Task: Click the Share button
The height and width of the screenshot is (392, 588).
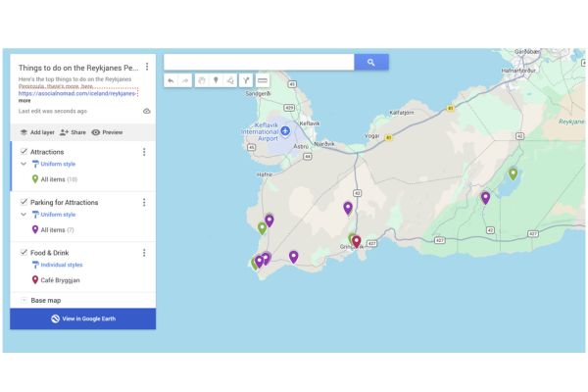Action: pyautogui.click(x=73, y=132)
